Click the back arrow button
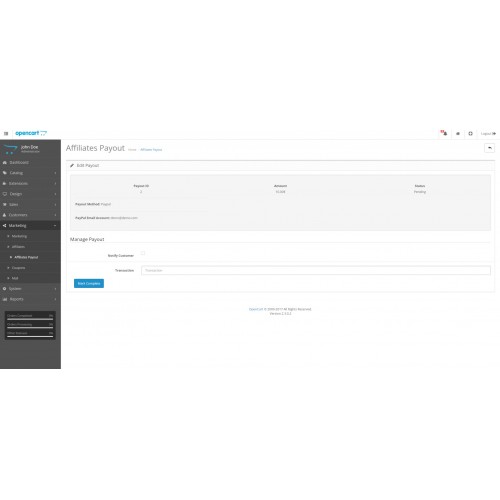The width and height of the screenshot is (500, 500). [489, 148]
